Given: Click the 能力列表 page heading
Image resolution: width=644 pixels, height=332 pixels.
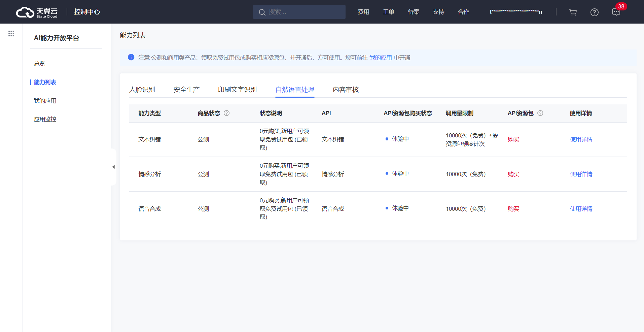Looking at the screenshot, I should click(133, 35).
